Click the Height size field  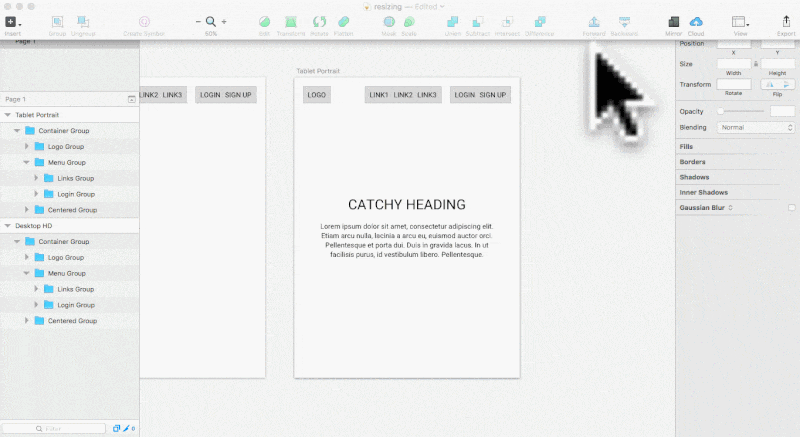pyautogui.click(x=778, y=64)
